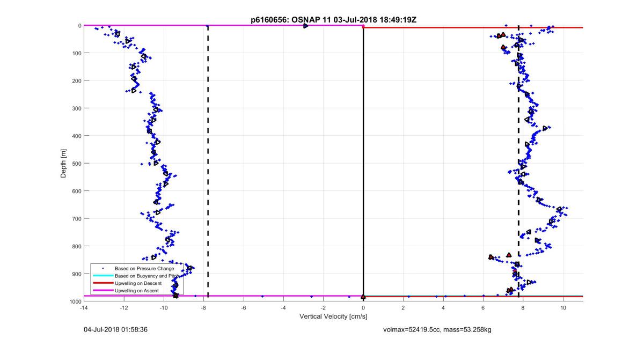644x339 pixels.
Task: Click depth tick label 100
Action: [x=76, y=53]
